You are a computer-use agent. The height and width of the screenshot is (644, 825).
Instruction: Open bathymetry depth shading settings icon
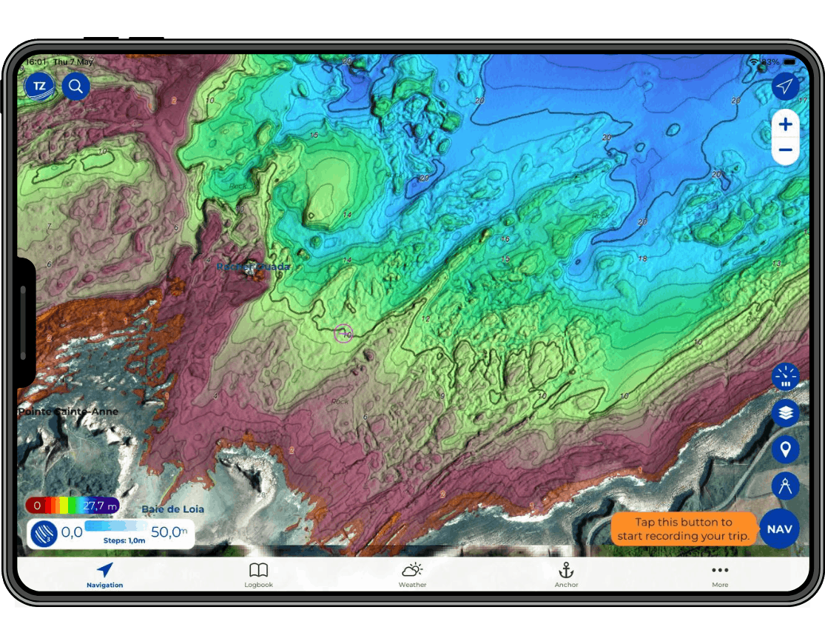point(44,534)
